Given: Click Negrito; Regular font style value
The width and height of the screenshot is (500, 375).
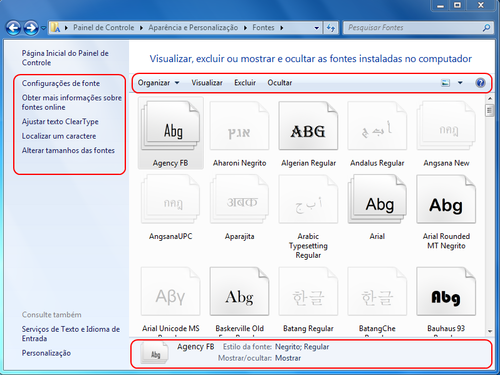Looking at the screenshot, I should 302,347.
